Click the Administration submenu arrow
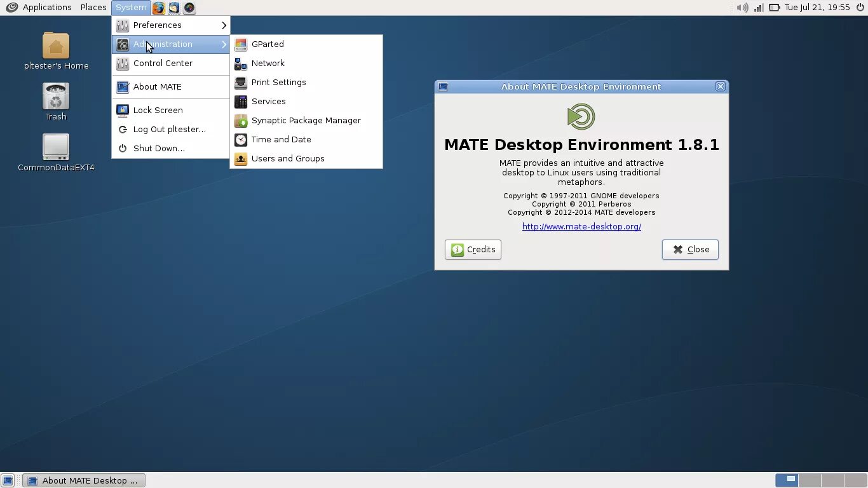This screenshot has width=868, height=488. [x=224, y=44]
